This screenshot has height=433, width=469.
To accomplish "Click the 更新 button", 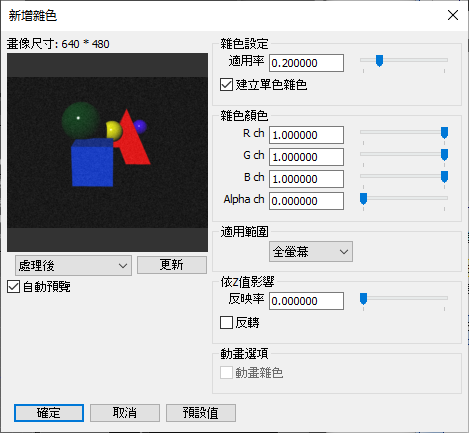I will click(x=172, y=265).
